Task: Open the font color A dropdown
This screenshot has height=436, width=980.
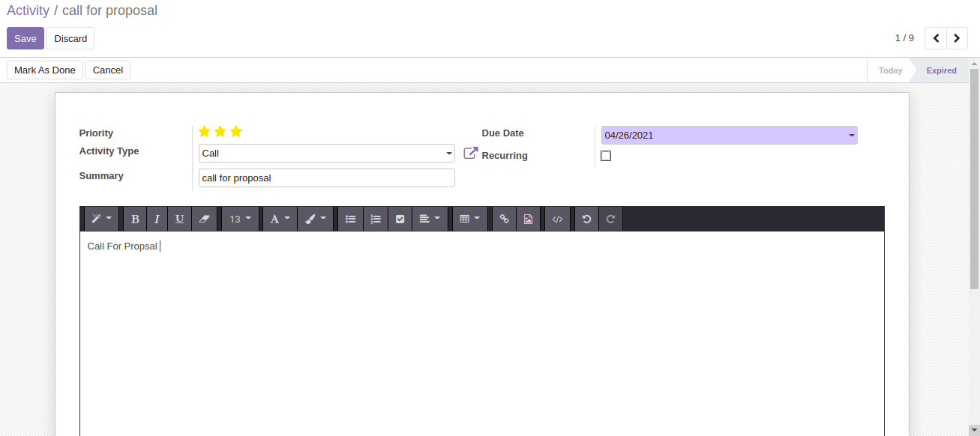Action: tap(280, 219)
